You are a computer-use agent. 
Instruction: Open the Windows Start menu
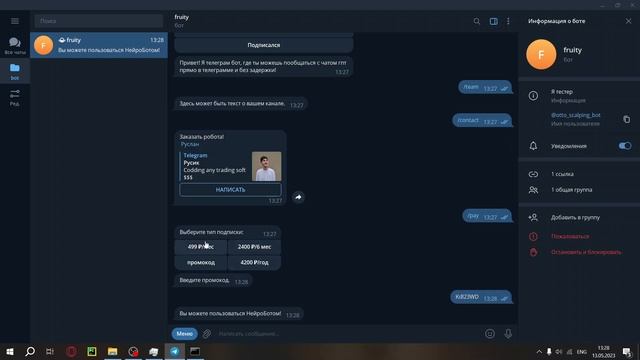click(x=10, y=351)
